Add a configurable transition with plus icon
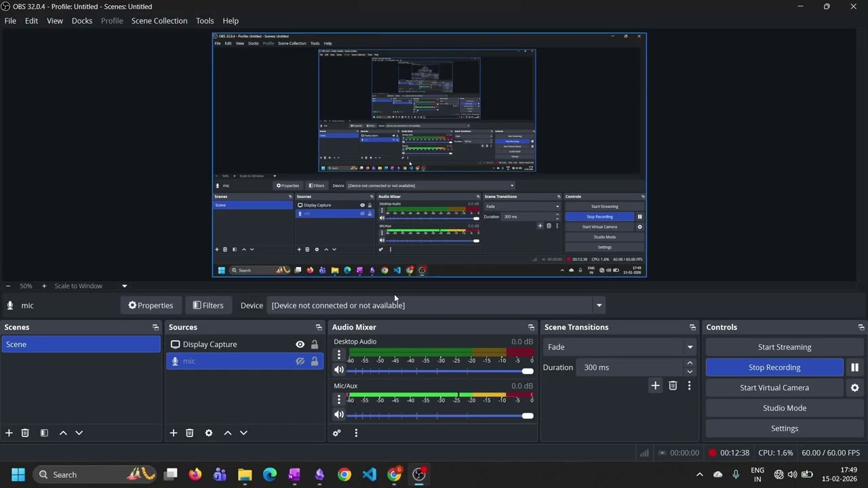The width and height of the screenshot is (868, 488). (655, 386)
